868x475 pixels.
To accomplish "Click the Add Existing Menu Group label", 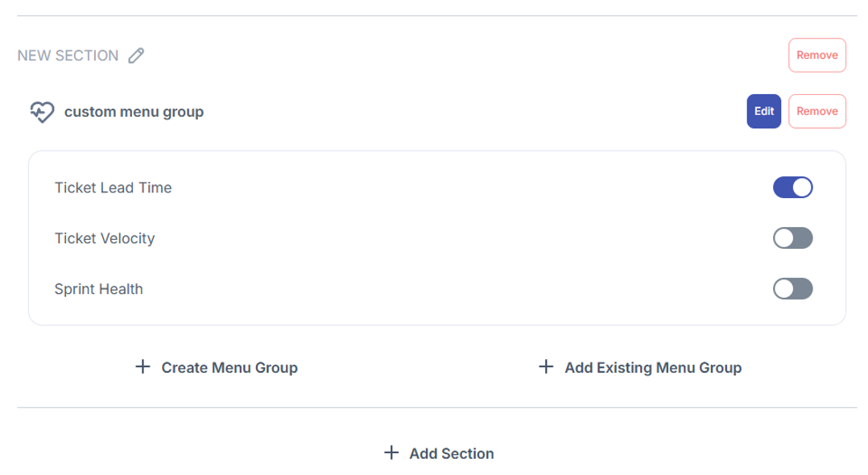I will coord(653,368).
